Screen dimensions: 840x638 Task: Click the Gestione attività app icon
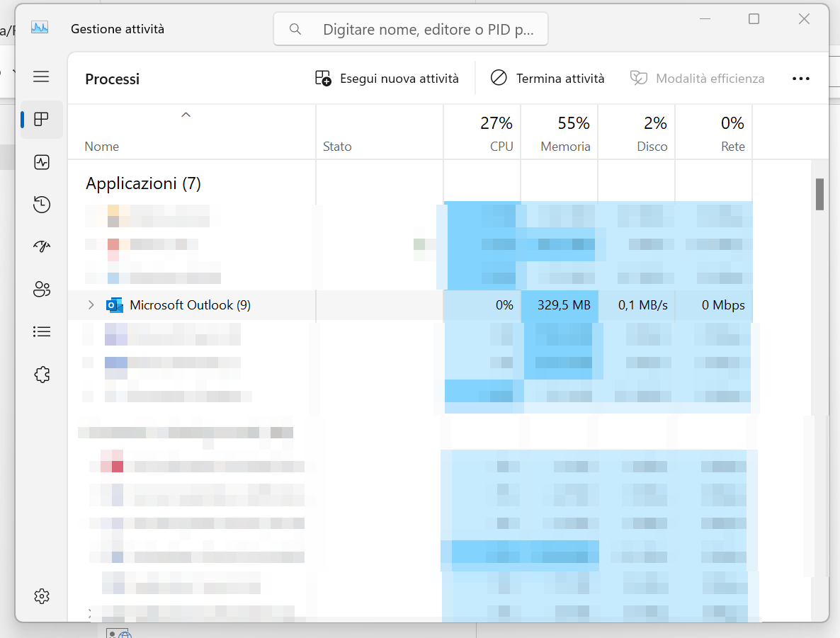40,28
